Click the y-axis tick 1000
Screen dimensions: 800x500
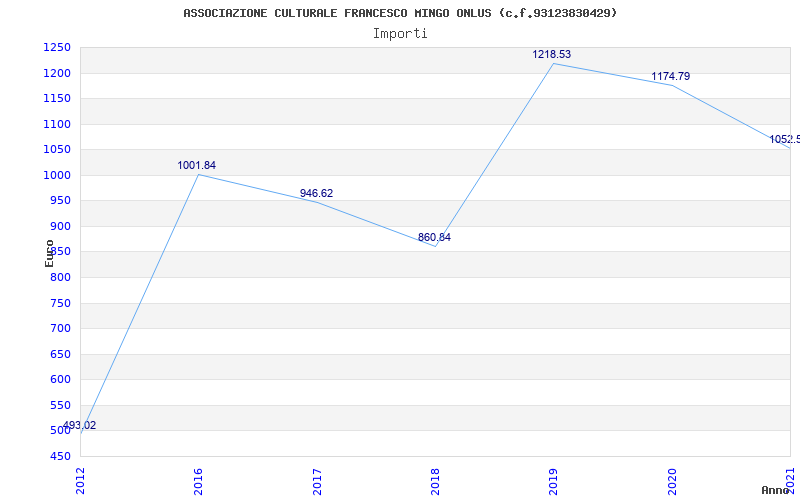click(x=57, y=176)
